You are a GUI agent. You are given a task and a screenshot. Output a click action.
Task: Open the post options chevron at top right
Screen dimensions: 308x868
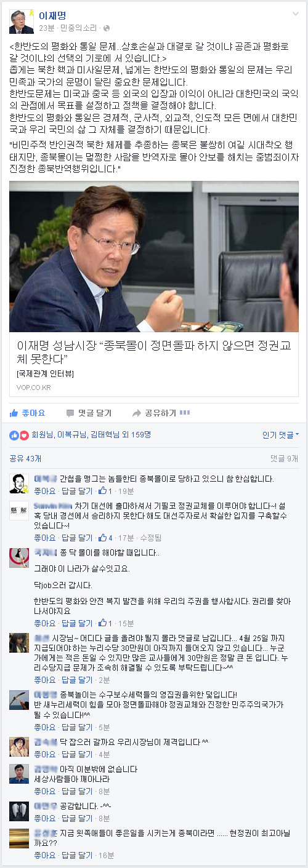(x=294, y=13)
